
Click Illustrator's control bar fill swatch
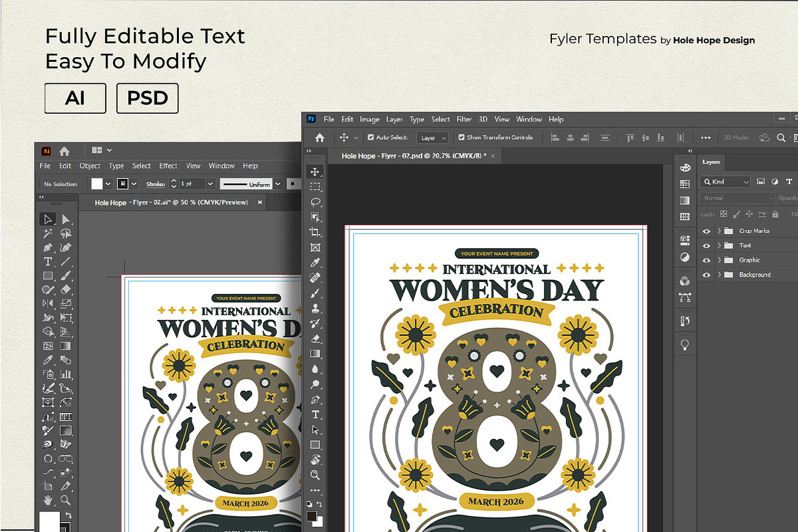[x=97, y=184]
